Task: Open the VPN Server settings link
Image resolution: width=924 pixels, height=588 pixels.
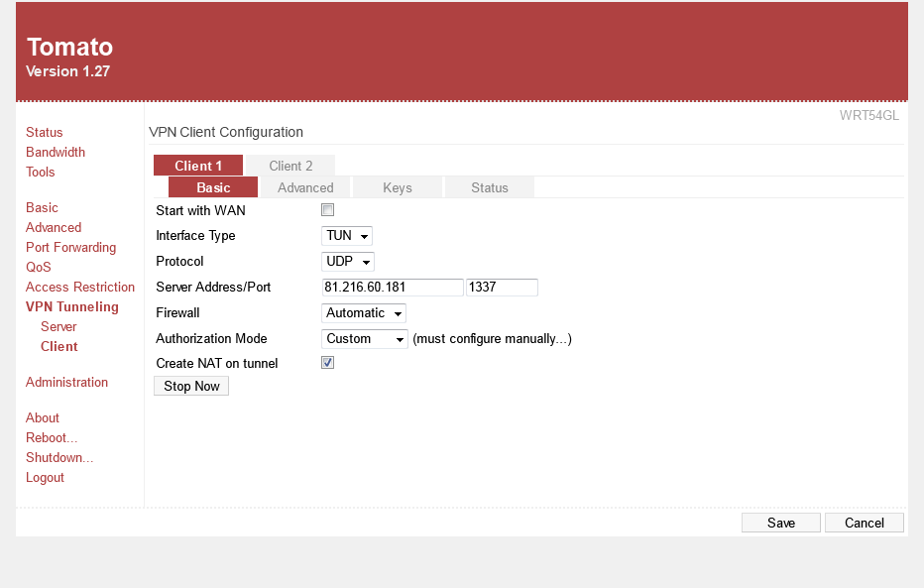Action: point(58,326)
